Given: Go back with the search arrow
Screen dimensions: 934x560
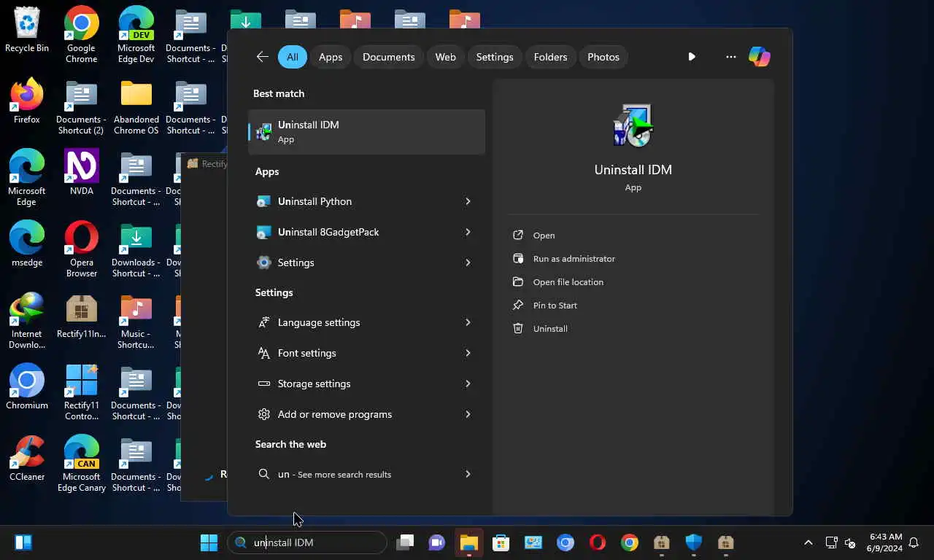Looking at the screenshot, I should coord(263,57).
